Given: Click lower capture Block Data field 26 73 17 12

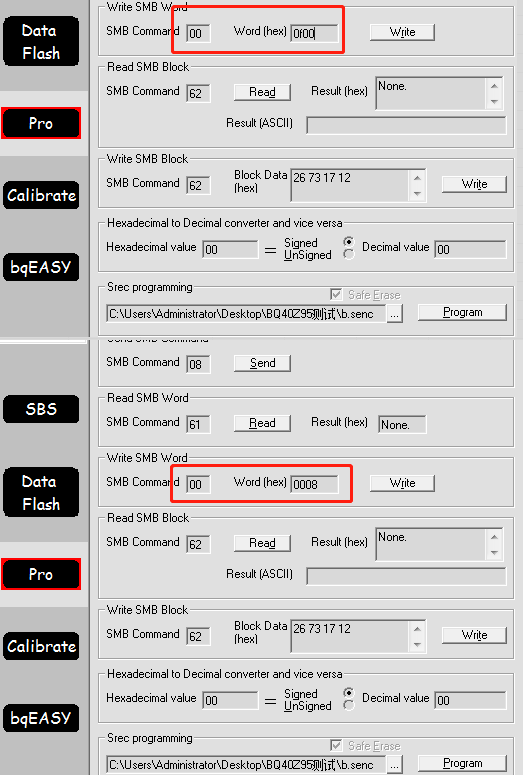Looking at the screenshot, I should [x=350, y=636].
